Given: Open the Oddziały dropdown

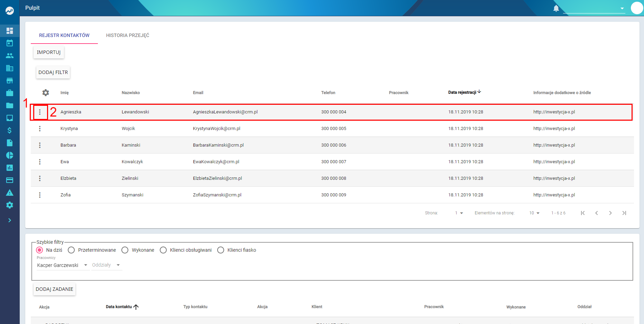Looking at the screenshot, I should click(106, 265).
